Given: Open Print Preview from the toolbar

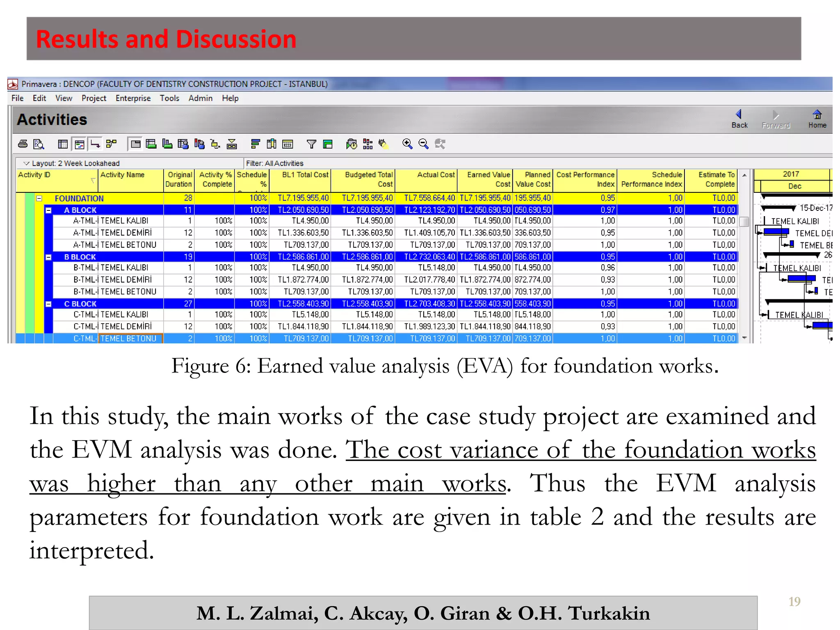Looking at the screenshot, I should [39, 144].
